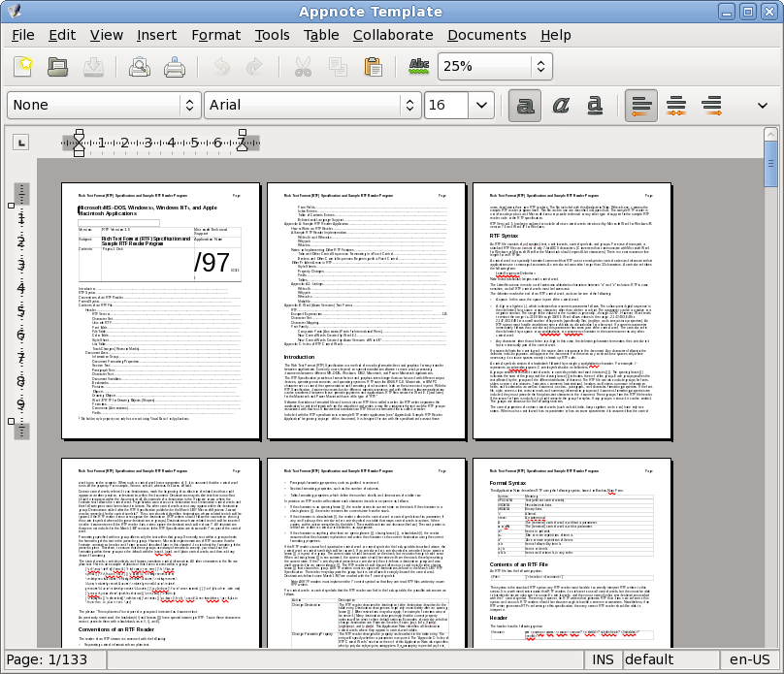The width and height of the screenshot is (784, 674).
Task: Click the Open file folder icon
Action: pyautogui.click(x=58, y=67)
